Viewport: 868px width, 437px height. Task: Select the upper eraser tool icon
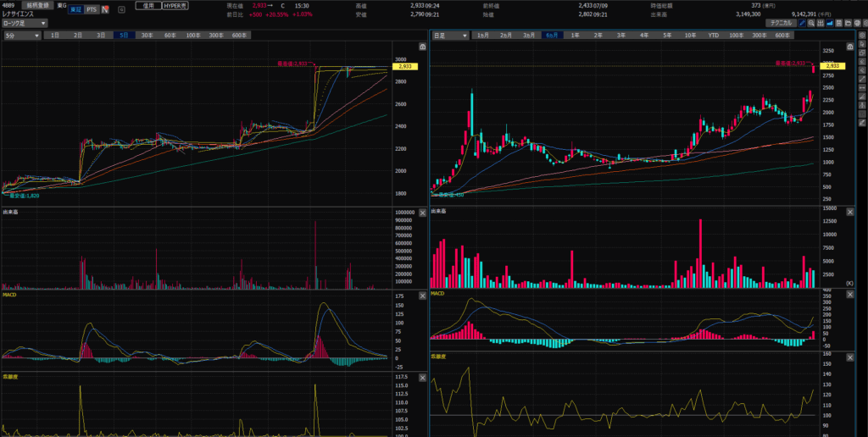[x=862, y=62]
